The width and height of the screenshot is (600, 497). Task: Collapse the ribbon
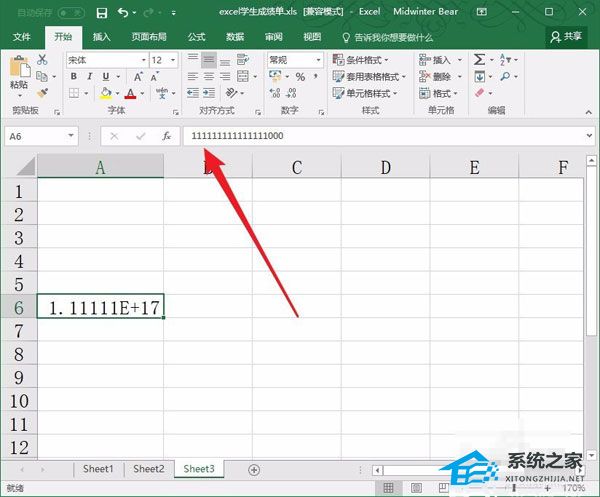(589, 112)
